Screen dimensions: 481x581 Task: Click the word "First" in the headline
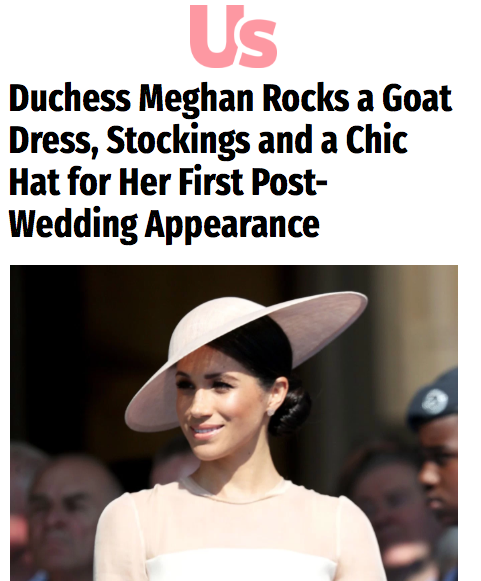[x=211, y=182]
